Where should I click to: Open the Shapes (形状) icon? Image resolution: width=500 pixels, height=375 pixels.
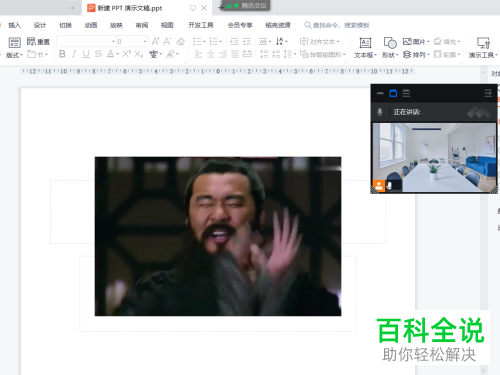click(390, 43)
